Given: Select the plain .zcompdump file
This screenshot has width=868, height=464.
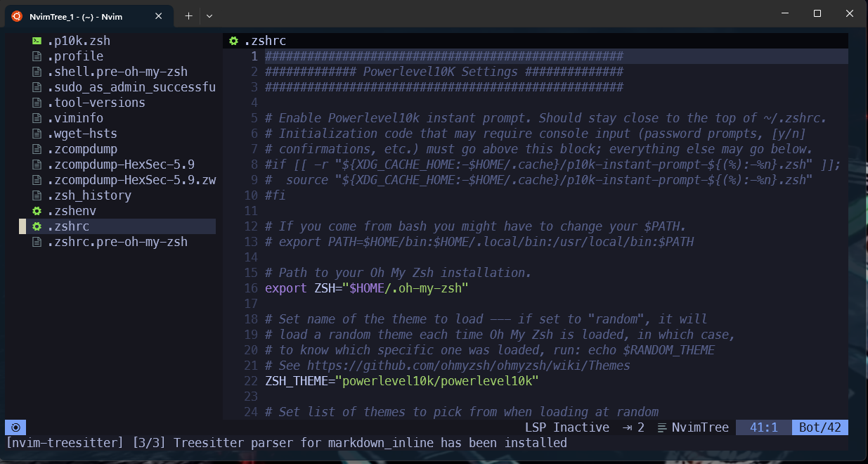Looking at the screenshot, I should pyautogui.click(x=82, y=149).
